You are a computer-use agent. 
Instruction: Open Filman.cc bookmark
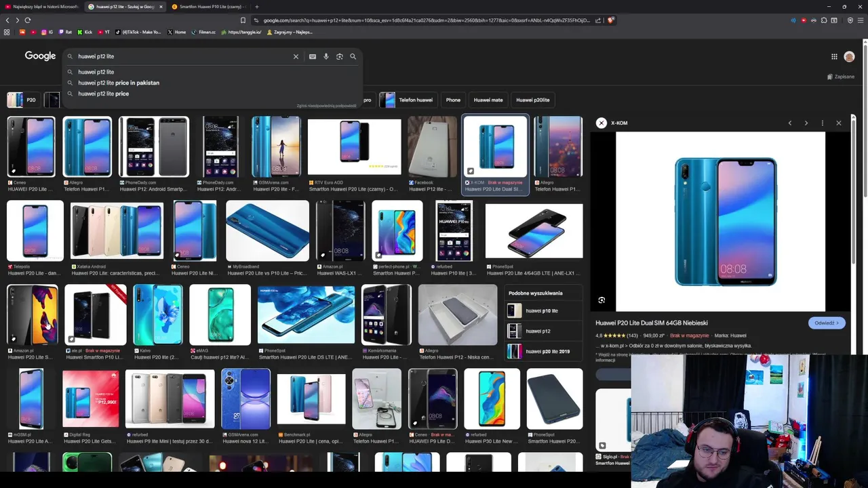(x=203, y=32)
